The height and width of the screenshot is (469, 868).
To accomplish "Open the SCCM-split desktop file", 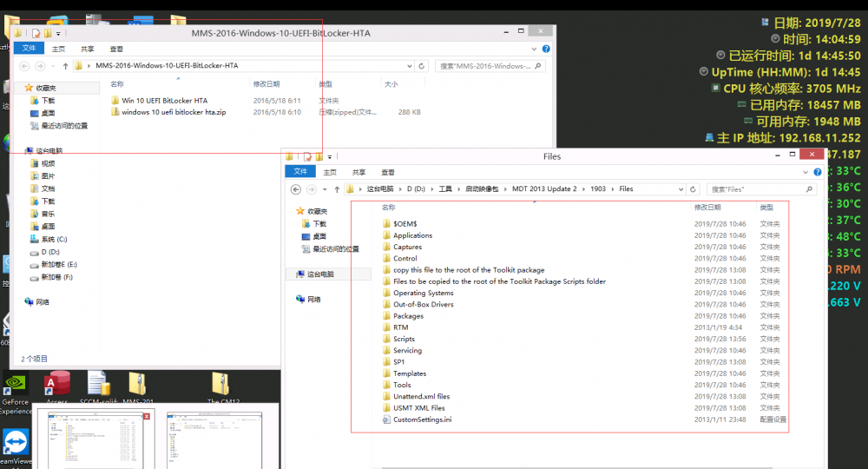I will pyautogui.click(x=99, y=387).
